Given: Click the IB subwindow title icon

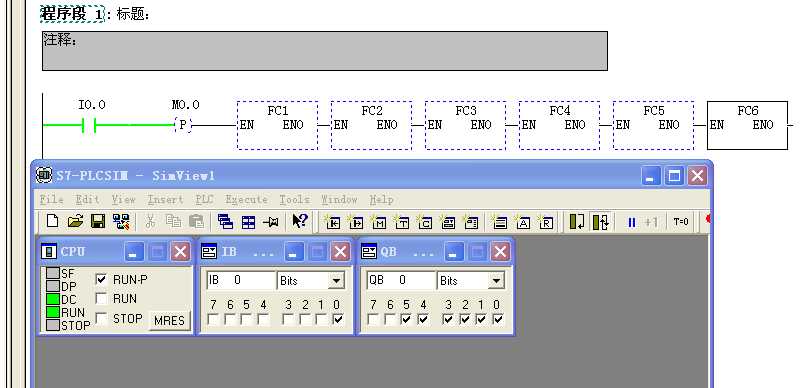Looking at the screenshot, I should tap(209, 251).
